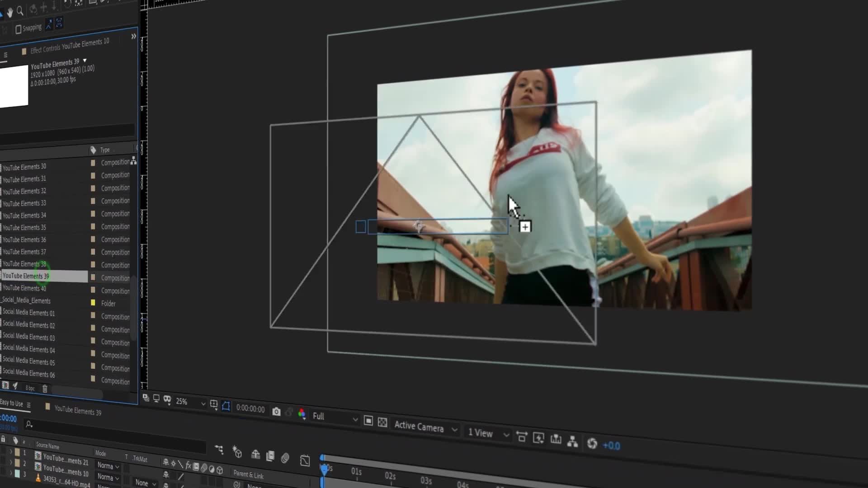The width and height of the screenshot is (868, 488).
Task: Open the Full resolution dropdown
Action: pos(335,417)
